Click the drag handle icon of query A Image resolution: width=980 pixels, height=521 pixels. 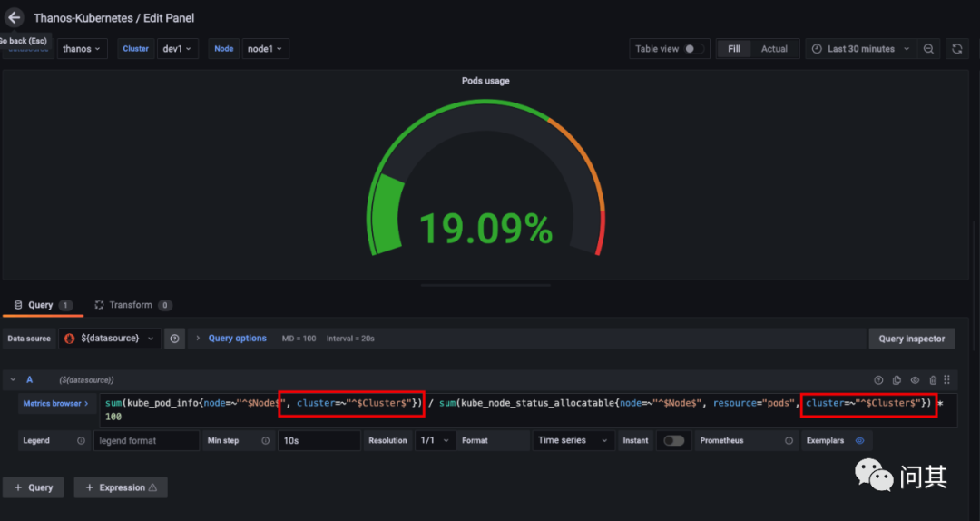point(948,380)
